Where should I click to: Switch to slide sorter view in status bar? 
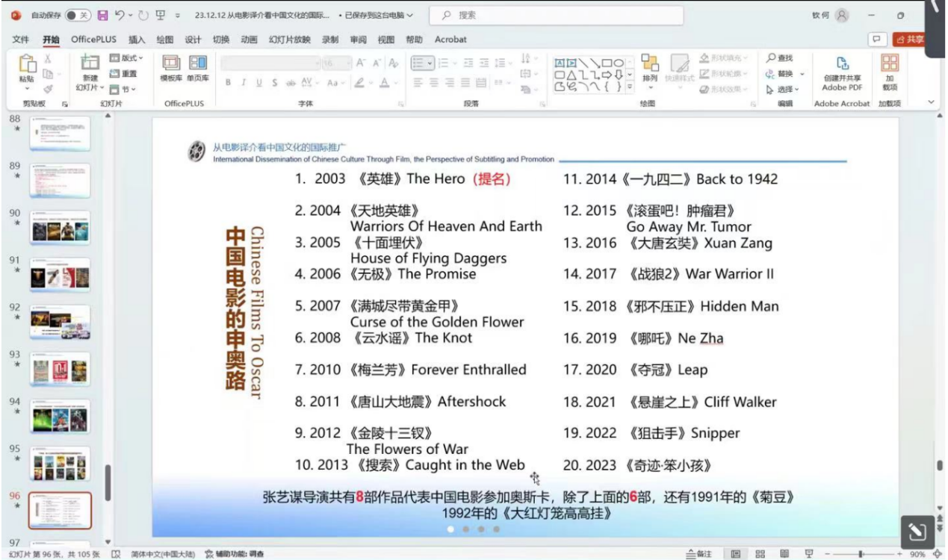coord(760,554)
